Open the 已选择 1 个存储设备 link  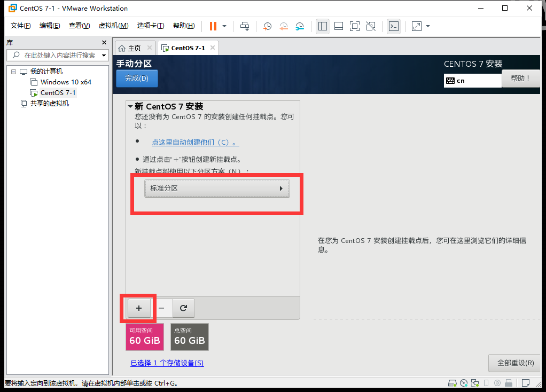pyautogui.click(x=167, y=363)
